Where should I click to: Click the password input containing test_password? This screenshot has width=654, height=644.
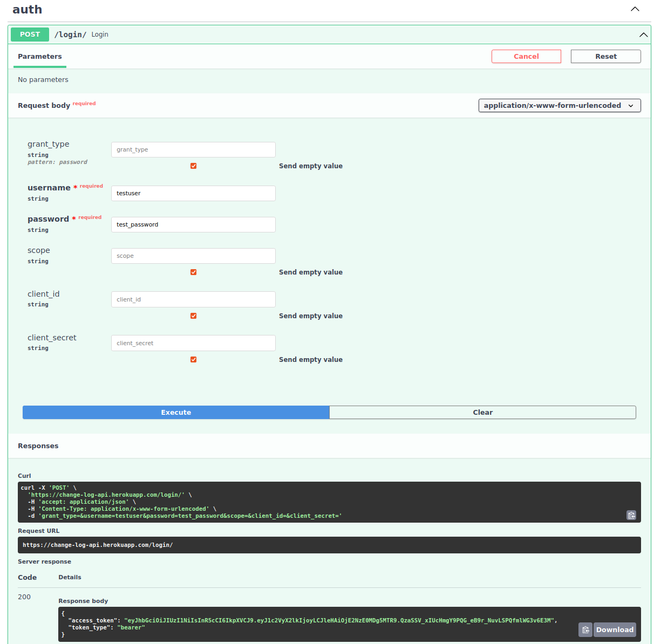point(193,224)
